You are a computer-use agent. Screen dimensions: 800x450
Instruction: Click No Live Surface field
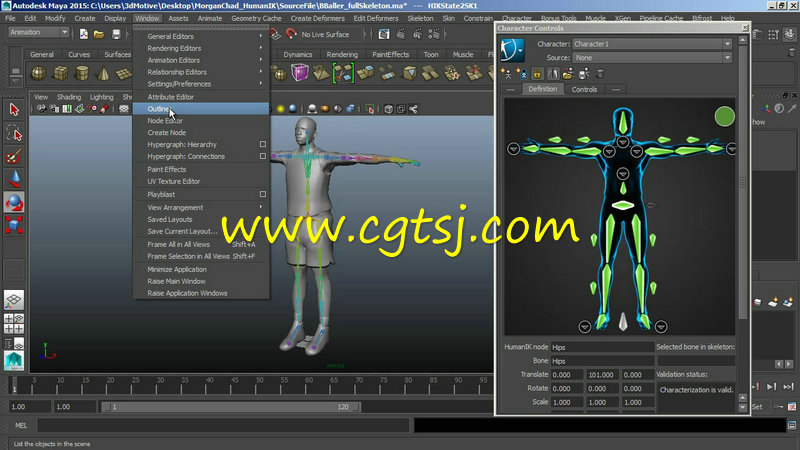point(325,35)
